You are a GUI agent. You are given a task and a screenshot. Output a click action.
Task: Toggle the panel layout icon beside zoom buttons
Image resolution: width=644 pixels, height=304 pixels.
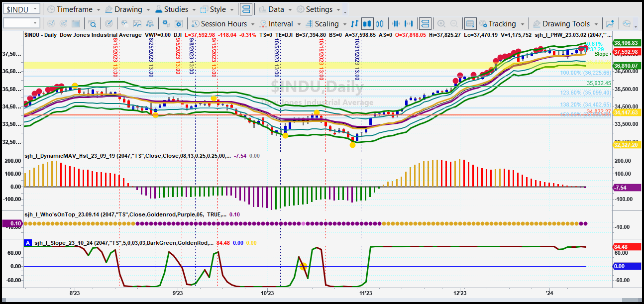(425, 23)
